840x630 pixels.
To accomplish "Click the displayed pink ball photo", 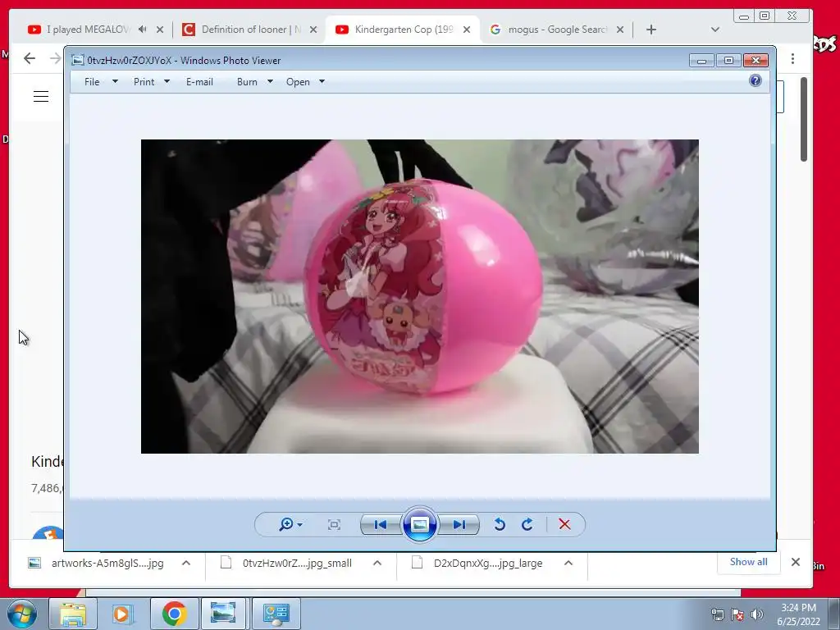I will [x=419, y=296].
